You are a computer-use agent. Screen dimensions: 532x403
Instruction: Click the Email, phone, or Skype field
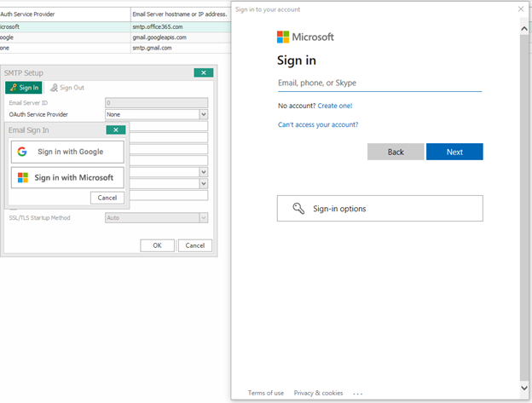click(x=379, y=83)
